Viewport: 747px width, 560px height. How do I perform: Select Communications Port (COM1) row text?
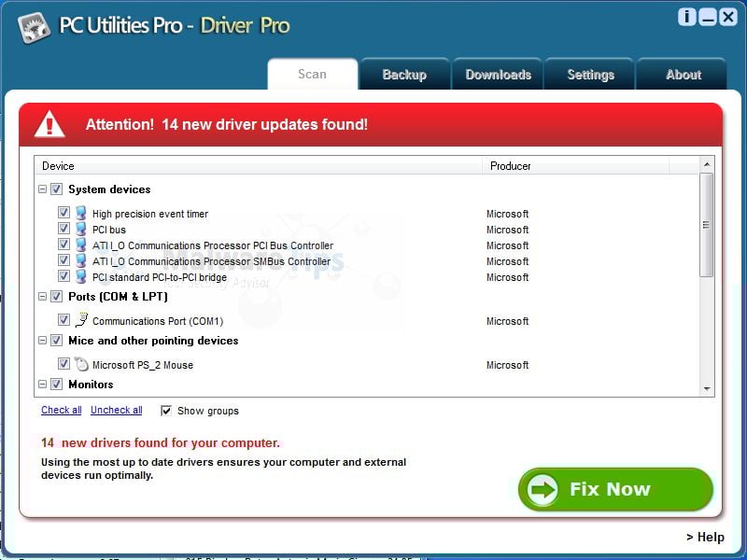click(158, 321)
